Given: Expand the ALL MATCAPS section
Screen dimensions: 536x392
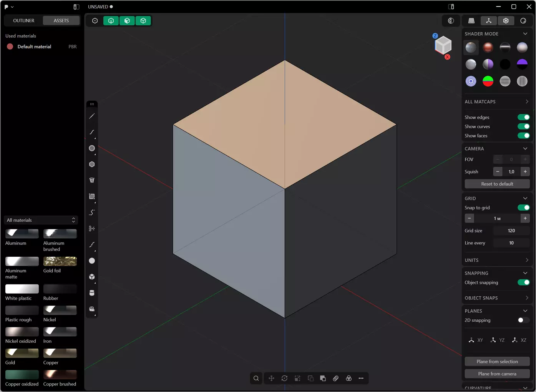Looking at the screenshot, I should click(496, 102).
